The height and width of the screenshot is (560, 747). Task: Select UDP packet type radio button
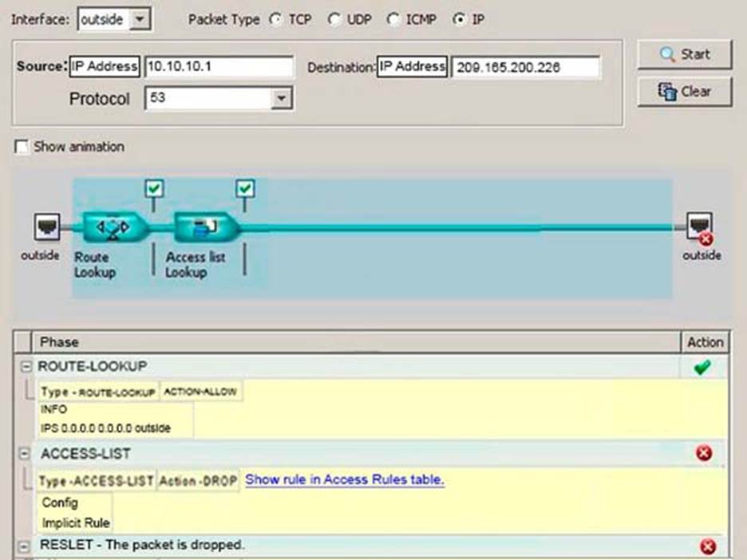click(335, 20)
